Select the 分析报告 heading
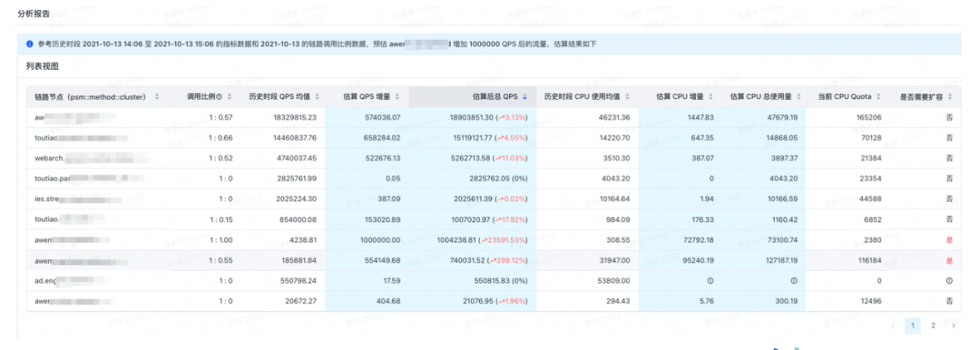Viewport: 980px width, 350px height. 34,13
